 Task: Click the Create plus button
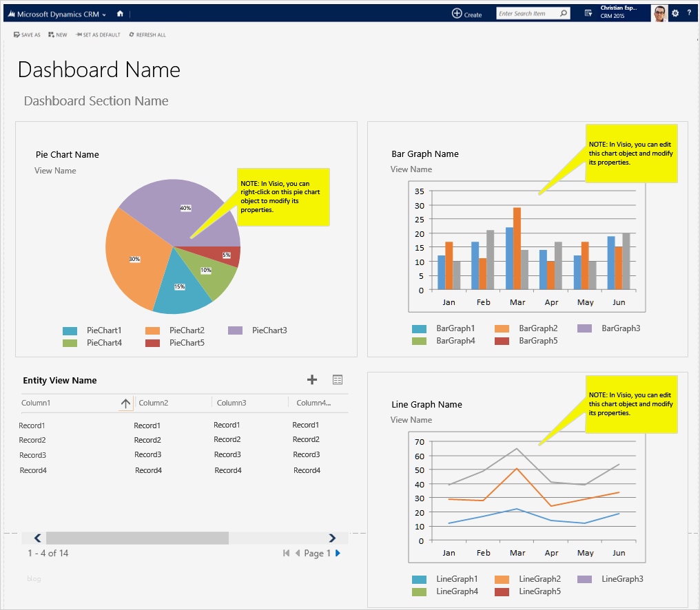(x=457, y=14)
